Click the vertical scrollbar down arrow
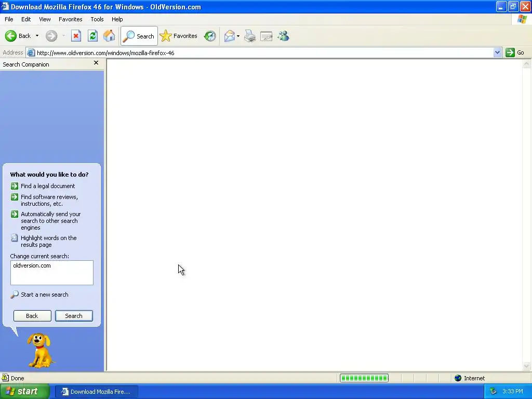 coord(527,366)
